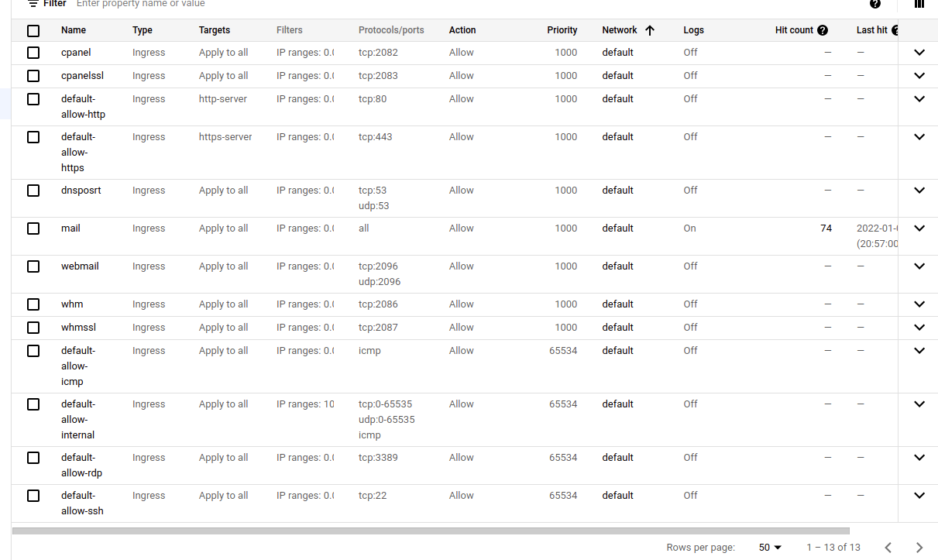Expand the mail rule row chevron
The width and height of the screenshot is (938, 560).
pyautogui.click(x=919, y=228)
